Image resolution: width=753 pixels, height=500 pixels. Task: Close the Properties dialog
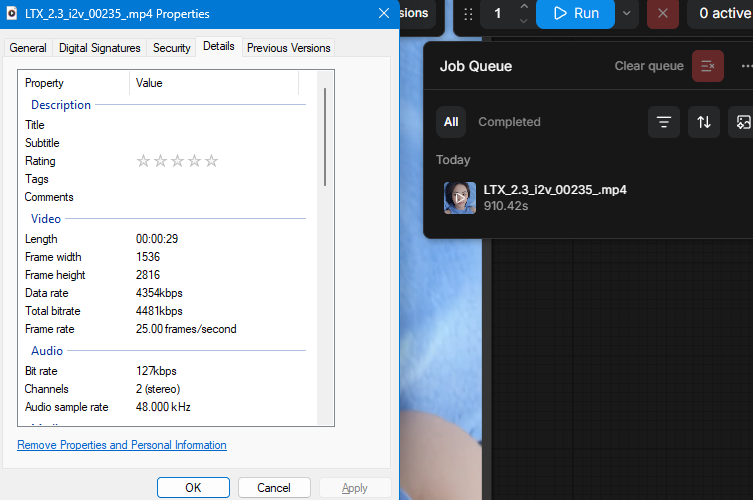384,13
